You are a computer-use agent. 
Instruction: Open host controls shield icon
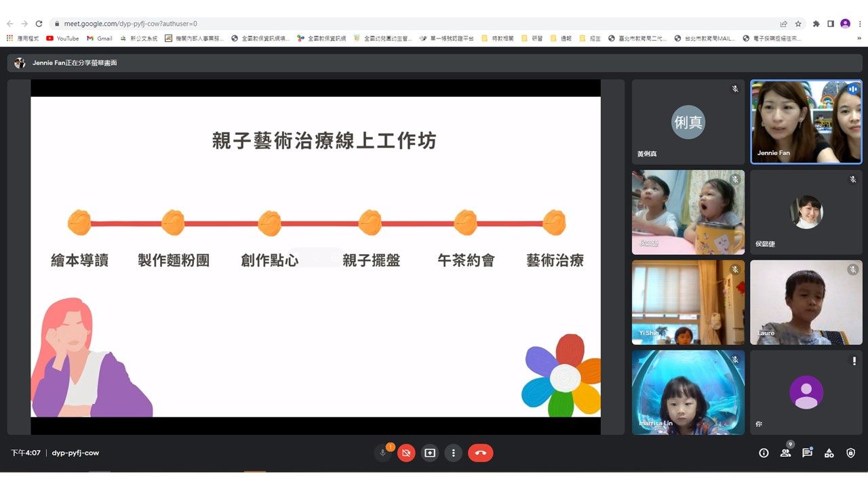(850, 453)
